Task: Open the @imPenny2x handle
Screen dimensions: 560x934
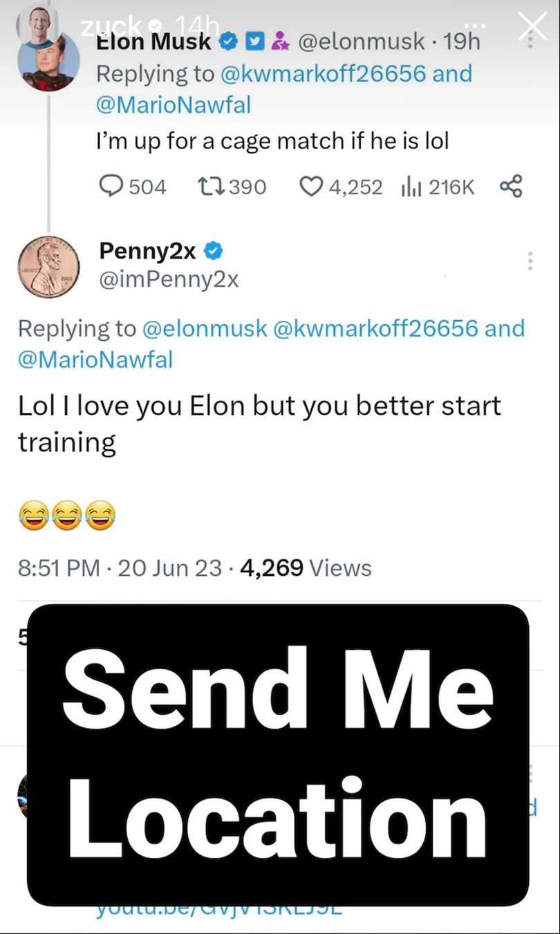Action: (x=169, y=279)
